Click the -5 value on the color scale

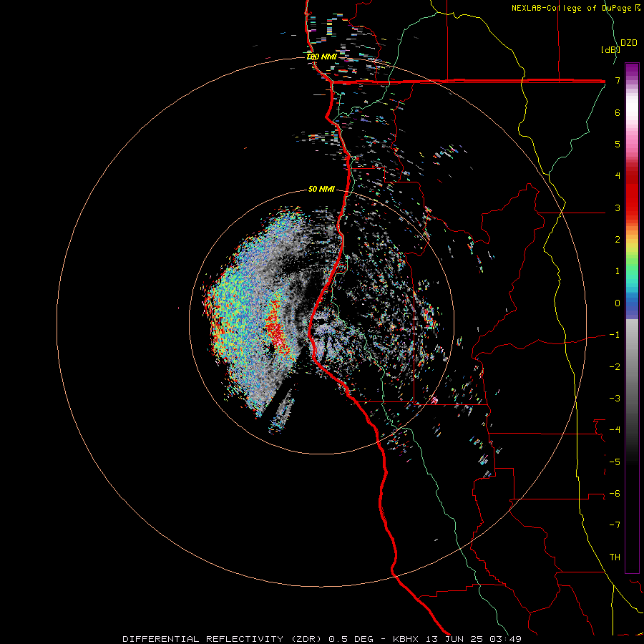pos(615,462)
